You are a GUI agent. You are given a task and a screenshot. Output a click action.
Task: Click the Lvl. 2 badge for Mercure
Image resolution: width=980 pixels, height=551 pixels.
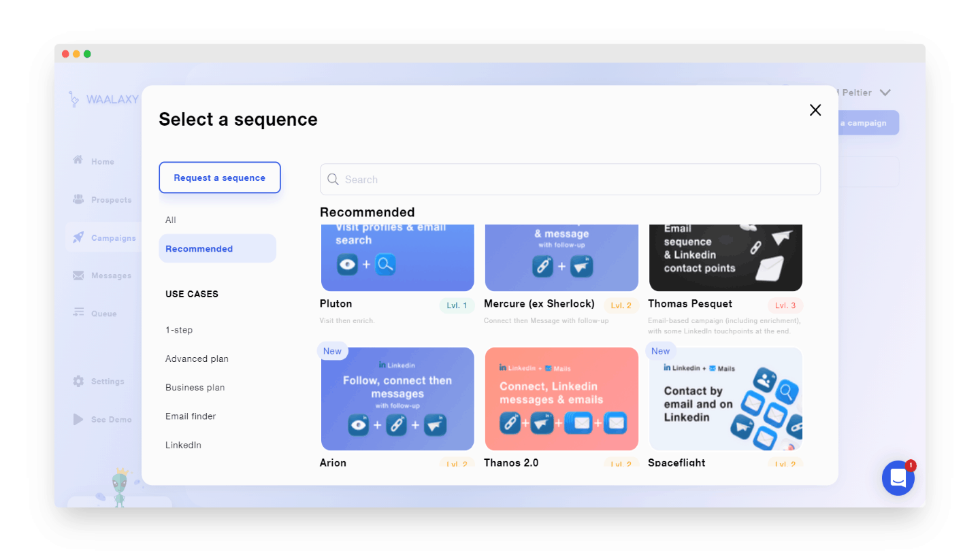[x=621, y=305]
